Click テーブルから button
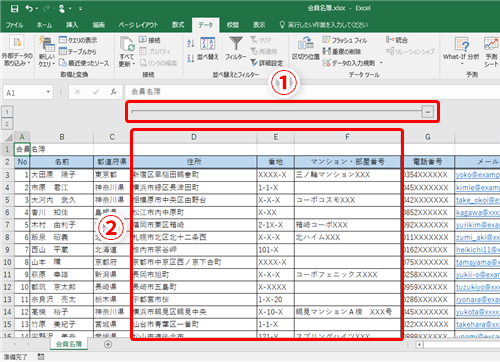Viewport: 500px width, 362px height. point(78,51)
